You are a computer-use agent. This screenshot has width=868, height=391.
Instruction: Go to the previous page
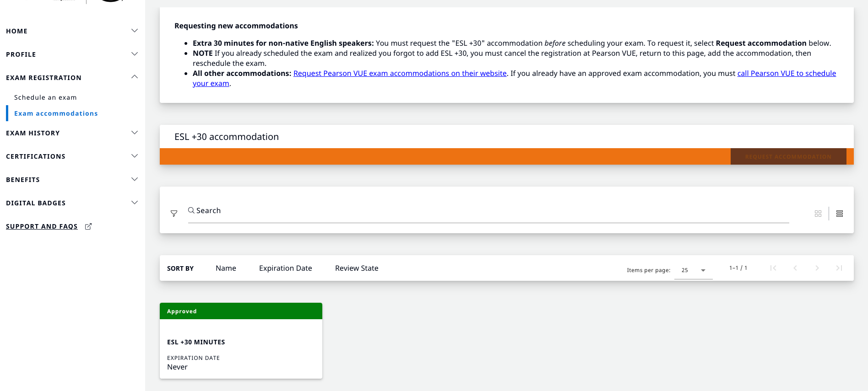pos(795,268)
